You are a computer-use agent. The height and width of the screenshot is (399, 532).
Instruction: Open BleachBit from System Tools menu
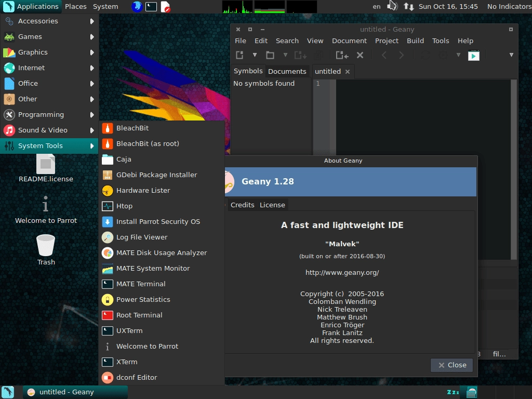tap(162, 128)
